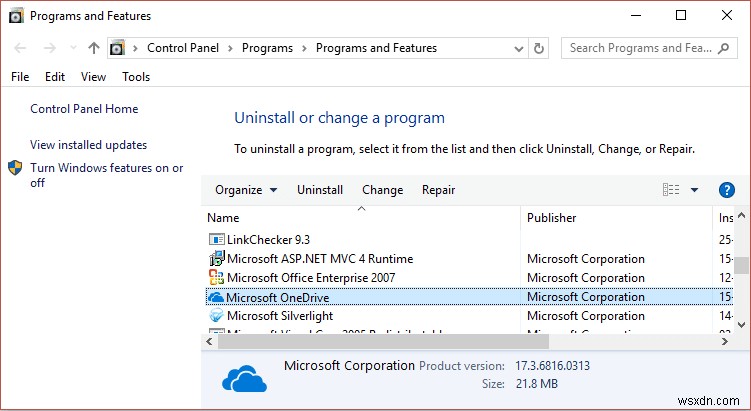The height and width of the screenshot is (411, 751).
Task: Open the Organize dropdown
Action: coord(246,190)
